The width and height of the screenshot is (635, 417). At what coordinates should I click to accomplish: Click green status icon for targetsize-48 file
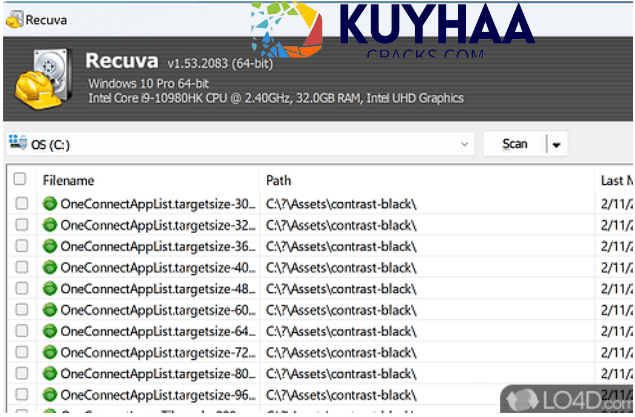(50, 288)
